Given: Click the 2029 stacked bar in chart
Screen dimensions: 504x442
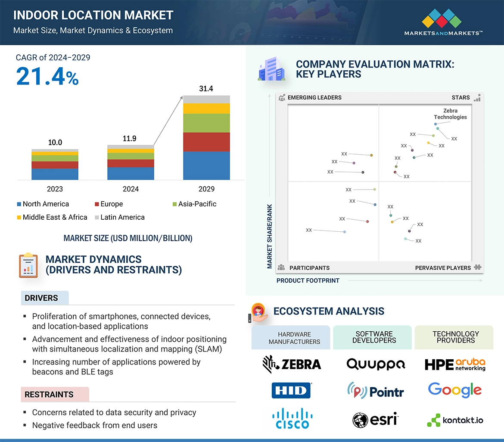Looking at the screenshot, I should pos(206,138).
